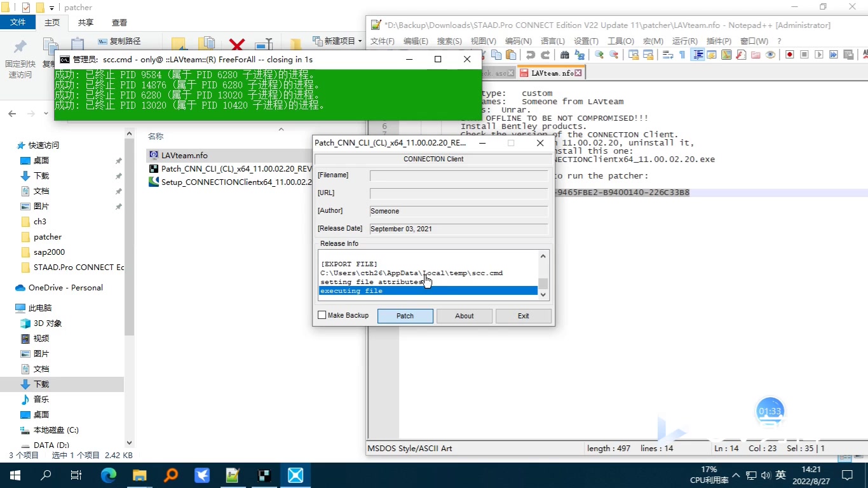Open 编码(N) menu in Notepad++
868x488 pixels.
518,41
